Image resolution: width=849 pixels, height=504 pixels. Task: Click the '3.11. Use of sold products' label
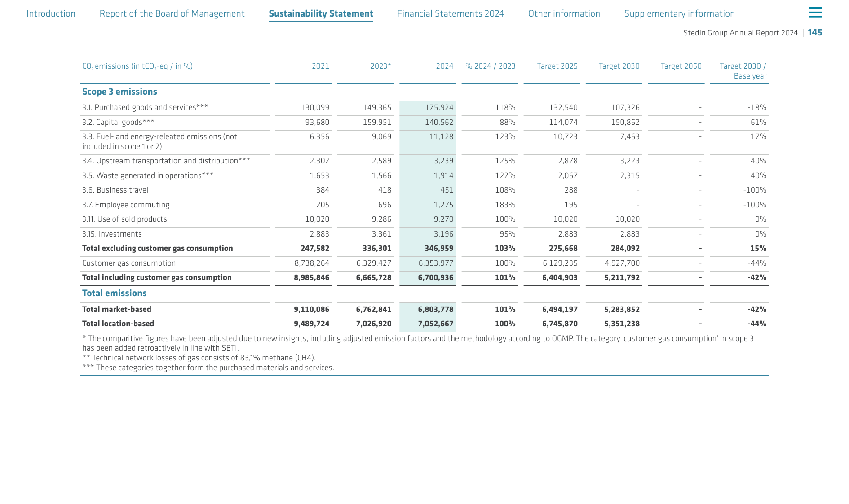(124, 219)
